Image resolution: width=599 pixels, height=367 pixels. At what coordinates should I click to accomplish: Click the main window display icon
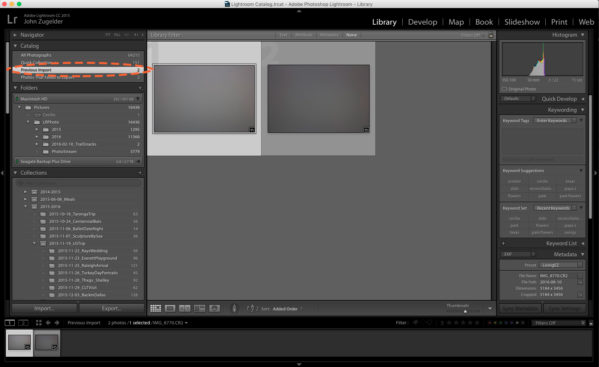[10, 323]
